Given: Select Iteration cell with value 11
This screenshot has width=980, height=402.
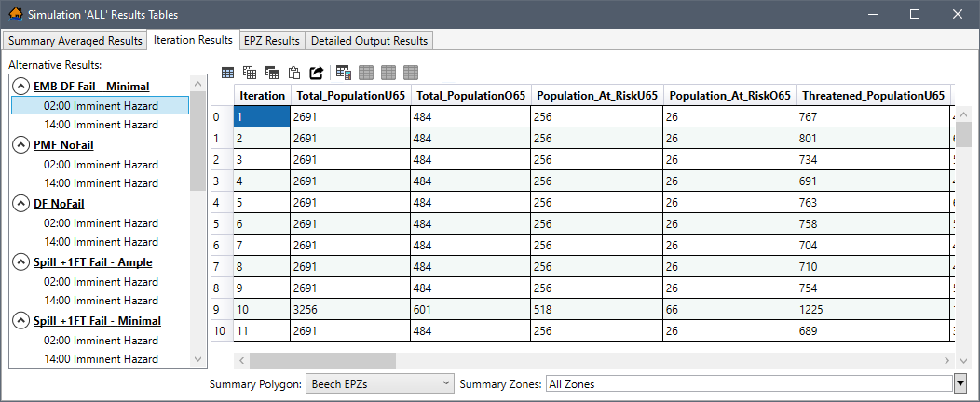Looking at the screenshot, I should (262, 331).
